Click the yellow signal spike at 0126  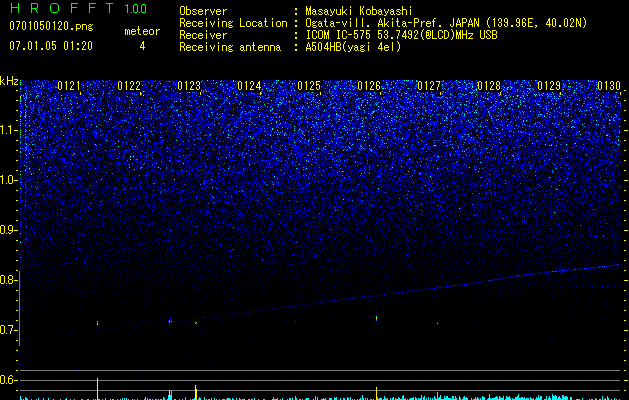[x=376, y=393]
